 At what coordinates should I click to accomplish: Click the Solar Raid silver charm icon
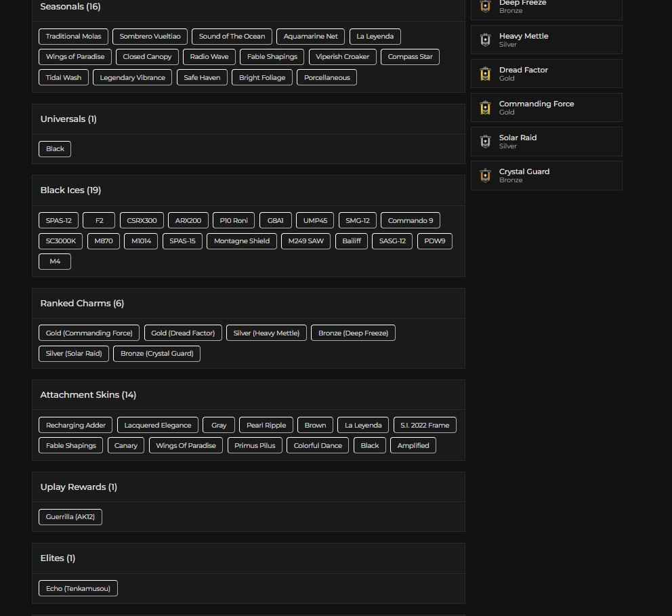(485, 142)
